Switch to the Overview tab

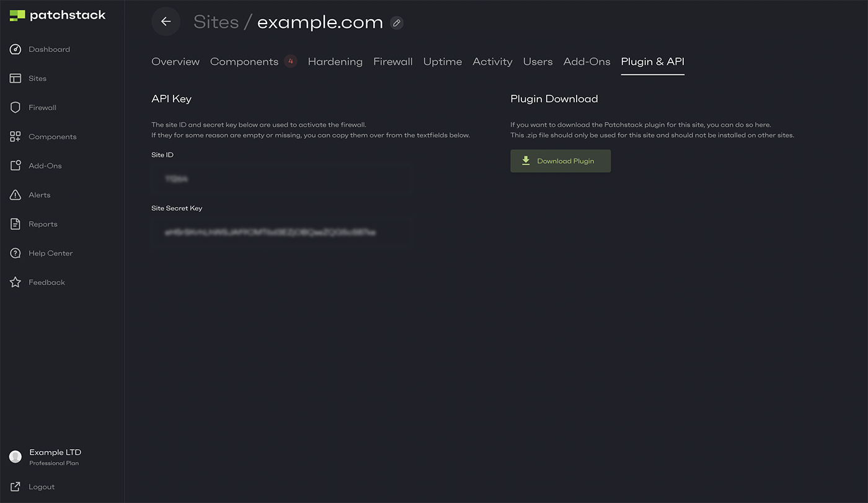[175, 61]
